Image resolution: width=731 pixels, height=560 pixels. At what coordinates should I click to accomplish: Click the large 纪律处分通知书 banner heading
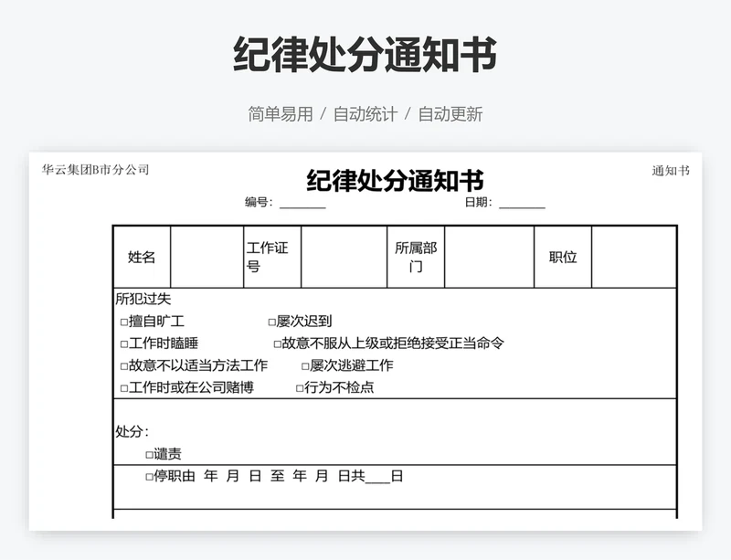[x=365, y=55]
